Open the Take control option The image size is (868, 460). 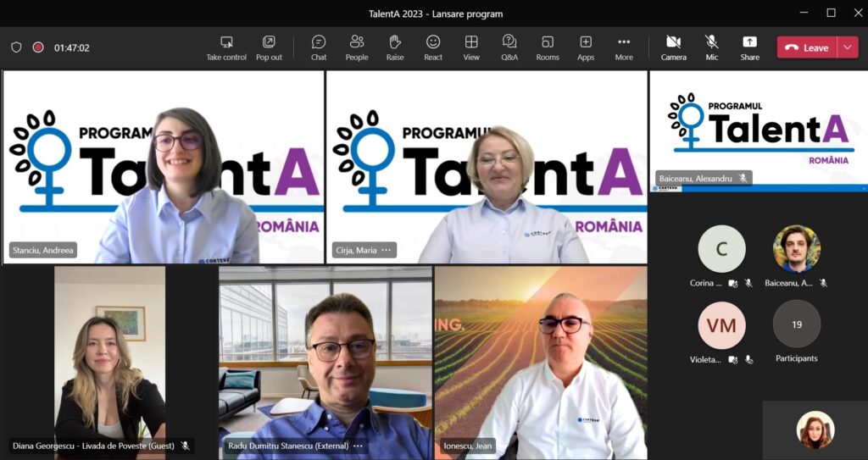pyautogui.click(x=226, y=48)
